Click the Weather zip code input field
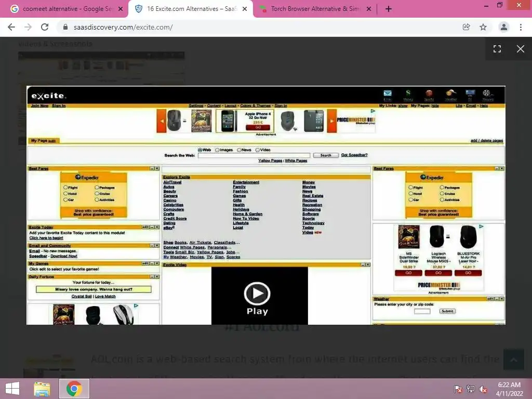This screenshot has height=399, width=532. click(x=422, y=311)
